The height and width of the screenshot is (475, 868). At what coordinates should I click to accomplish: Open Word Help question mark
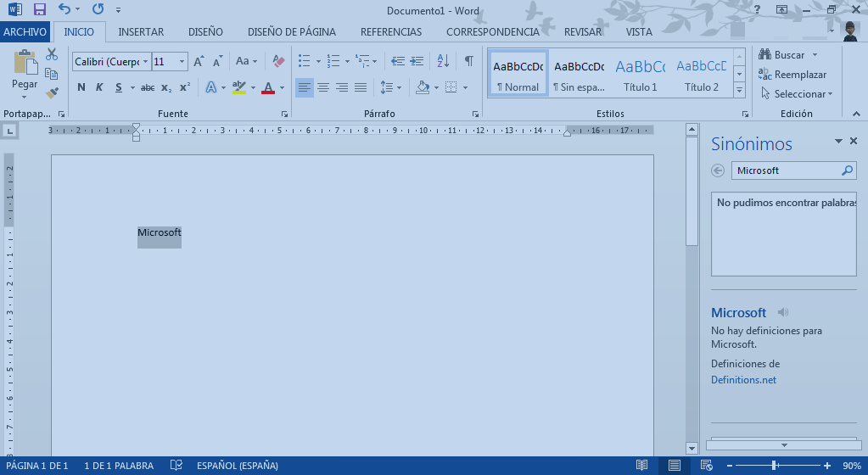(x=757, y=9)
